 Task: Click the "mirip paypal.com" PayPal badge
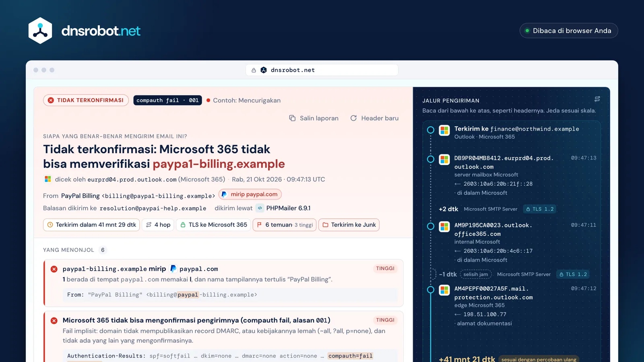tap(250, 194)
